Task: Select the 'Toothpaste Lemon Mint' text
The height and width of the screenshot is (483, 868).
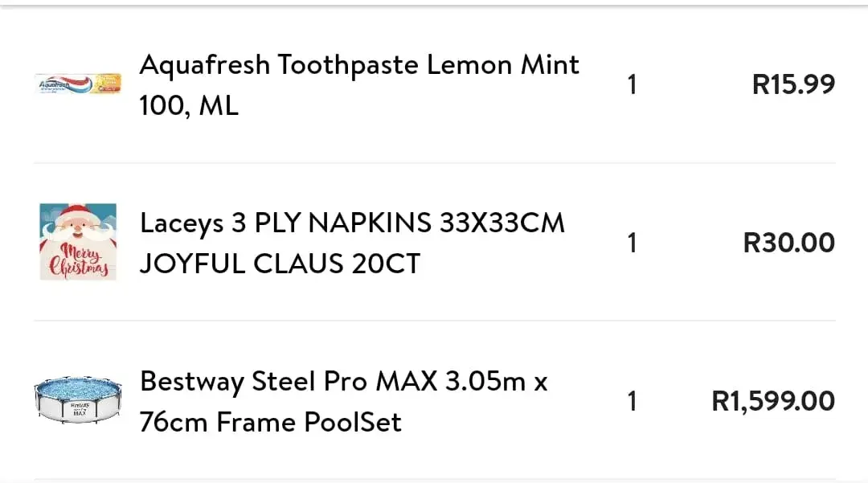Action: pyautogui.click(x=428, y=65)
